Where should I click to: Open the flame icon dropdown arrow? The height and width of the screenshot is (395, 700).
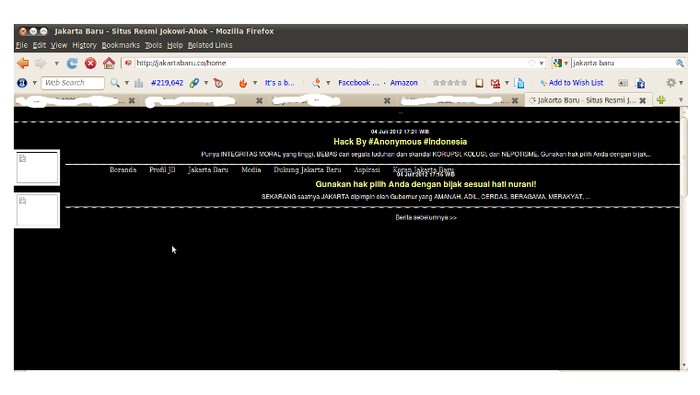pos(255,83)
